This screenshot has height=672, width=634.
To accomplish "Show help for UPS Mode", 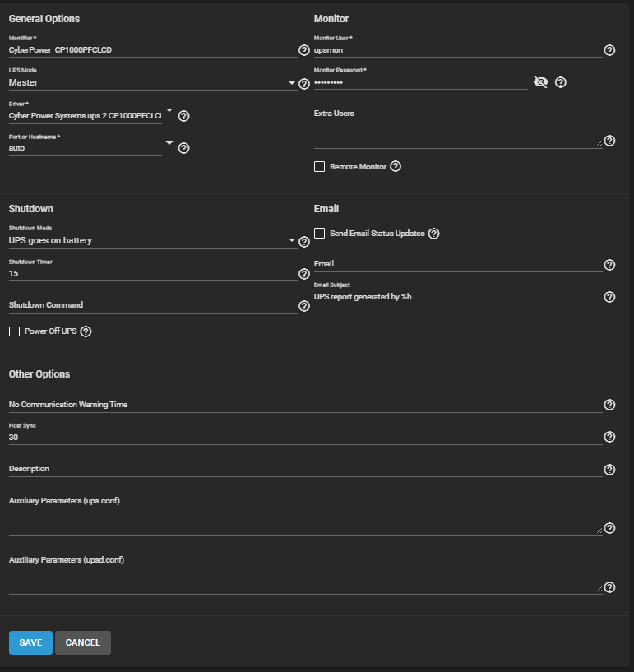I will click(304, 84).
